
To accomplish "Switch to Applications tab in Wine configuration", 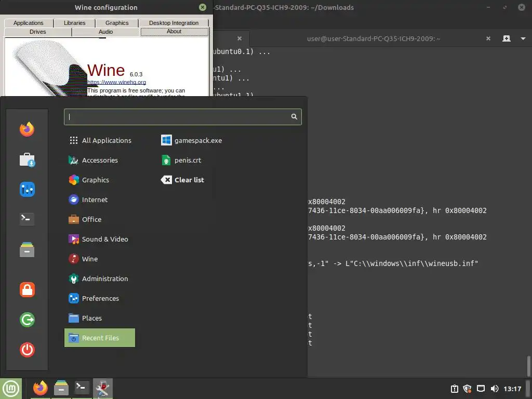I will (29, 23).
